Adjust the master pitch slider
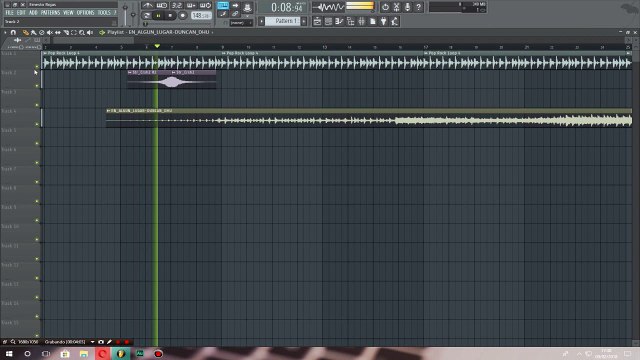Image resolution: width=640 pixels, height=360 pixels. click(133, 14)
